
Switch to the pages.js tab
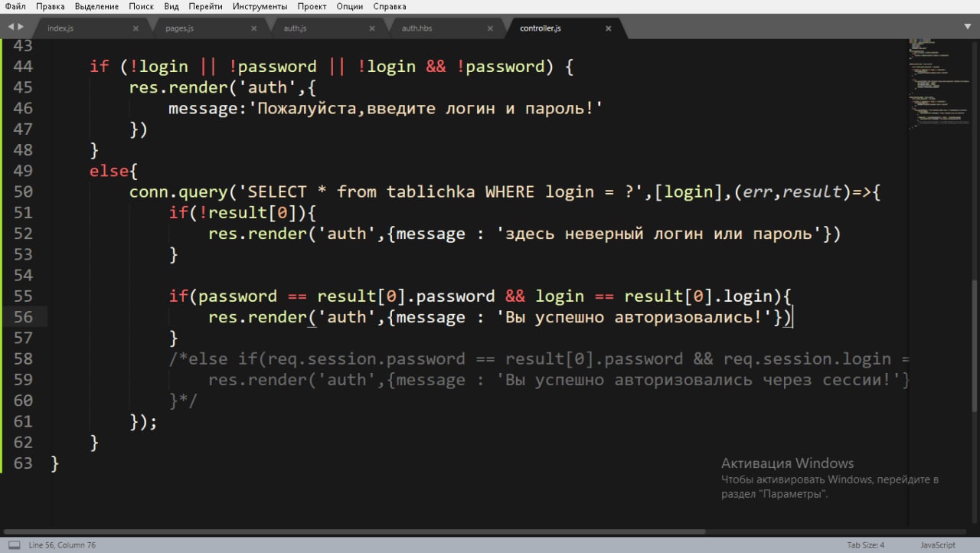pos(179,28)
